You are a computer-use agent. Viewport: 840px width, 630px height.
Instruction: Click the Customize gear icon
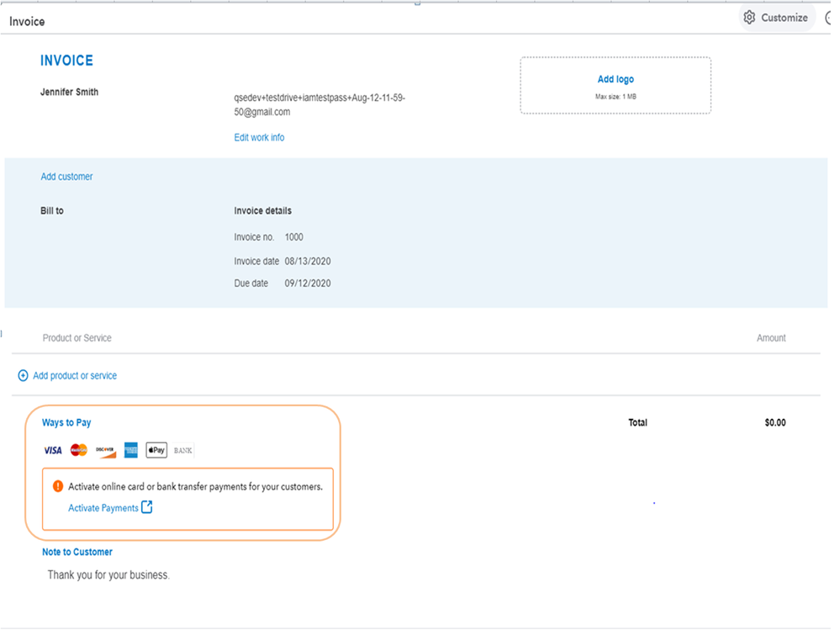click(749, 18)
